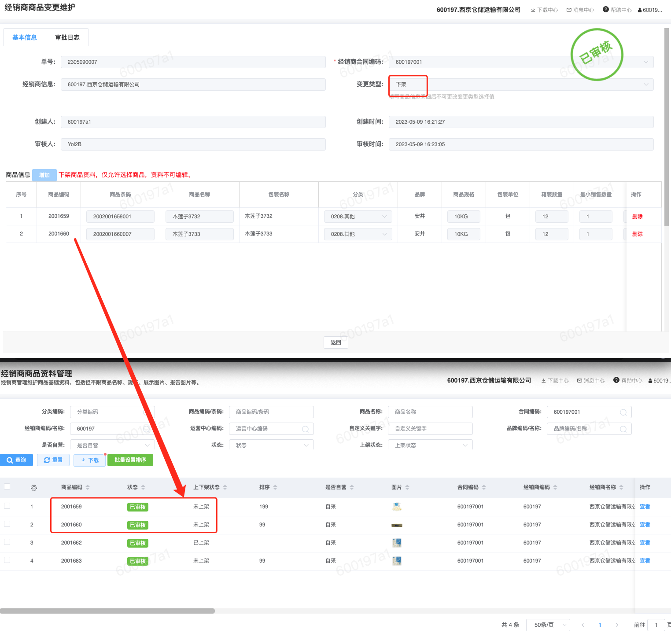Switch to the 审批日志 tab
This screenshot has width=671, height=644.
[67, 37]
